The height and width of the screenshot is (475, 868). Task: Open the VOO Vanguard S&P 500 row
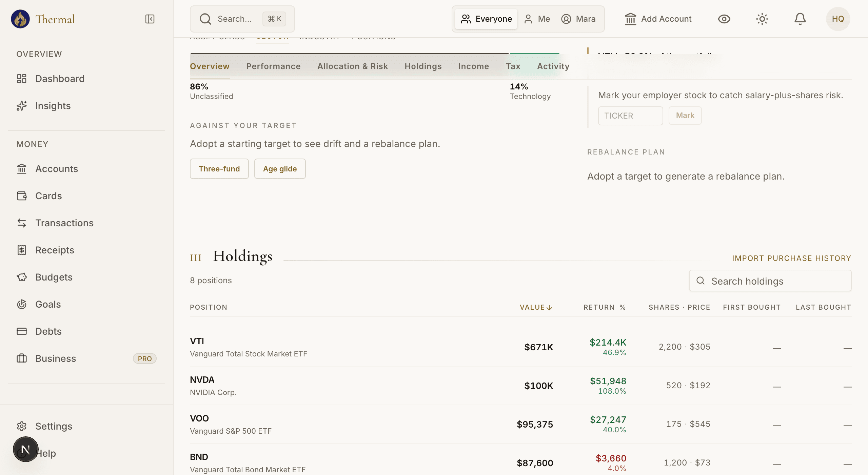coord(520,424)
